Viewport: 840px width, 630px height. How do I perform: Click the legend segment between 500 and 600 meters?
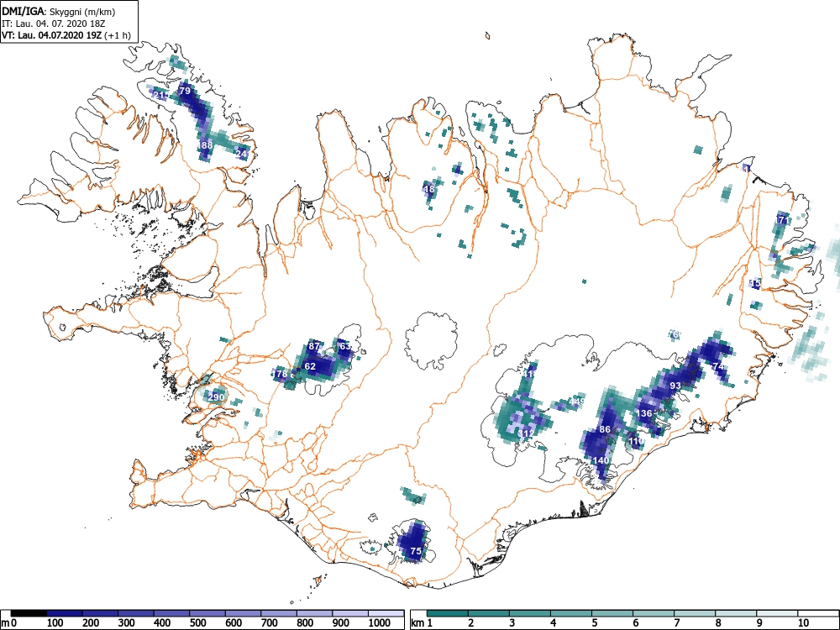[x=207, y=613]
